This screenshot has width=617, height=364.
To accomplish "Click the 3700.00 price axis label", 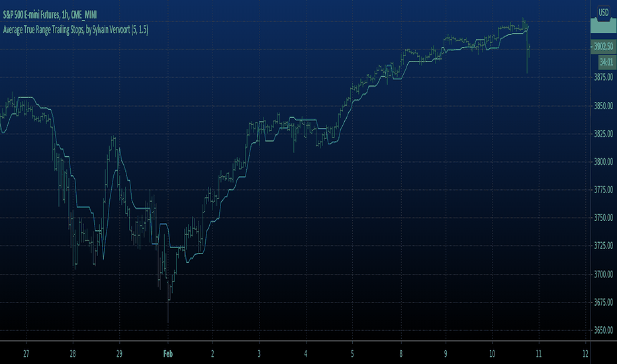I will (x=603, y=273).
